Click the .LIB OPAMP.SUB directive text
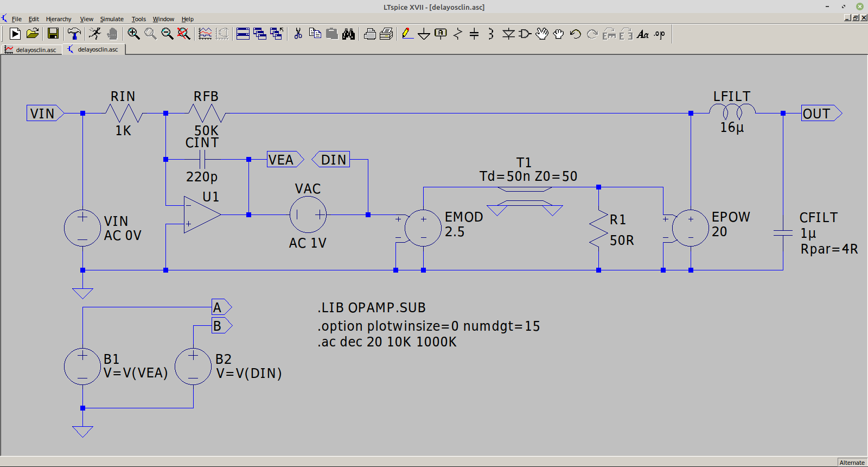The width and height of the screenshot is (868, 467). (372, 308)
